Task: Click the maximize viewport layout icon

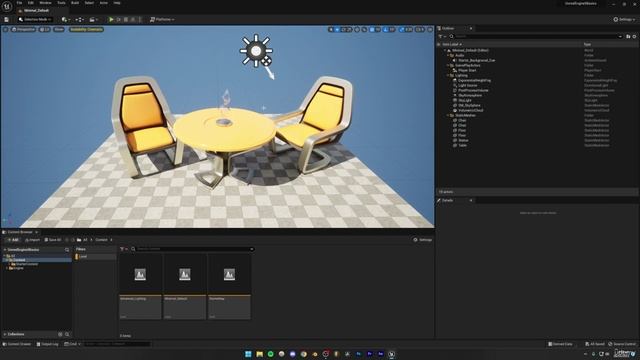Action: coord(430,29)
